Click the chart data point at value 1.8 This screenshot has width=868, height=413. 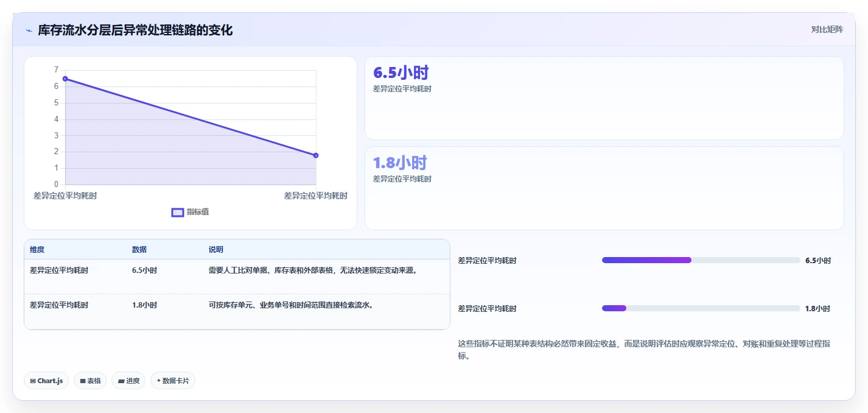click(316, 155)
